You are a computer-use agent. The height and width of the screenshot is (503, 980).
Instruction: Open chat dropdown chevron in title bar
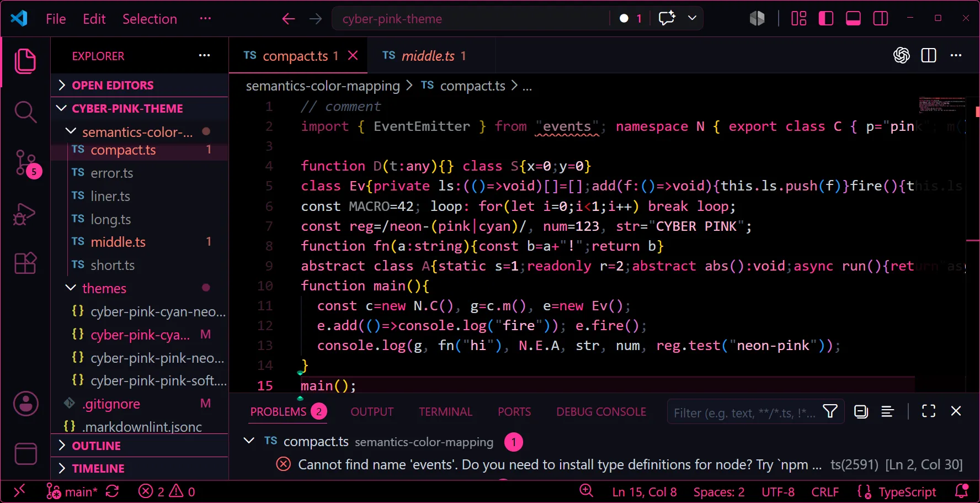pos(692,18)
